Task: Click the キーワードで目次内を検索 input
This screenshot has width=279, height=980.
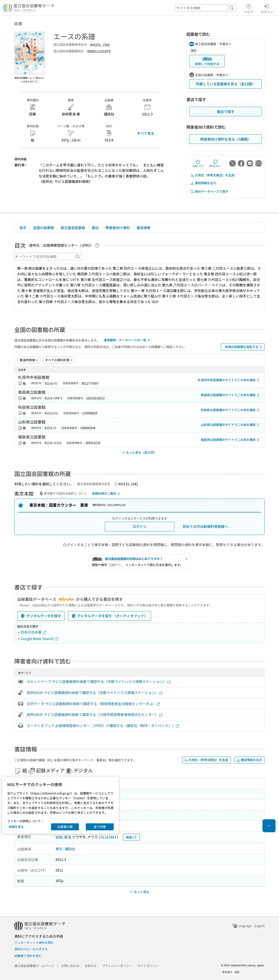Action: (44, 256)
